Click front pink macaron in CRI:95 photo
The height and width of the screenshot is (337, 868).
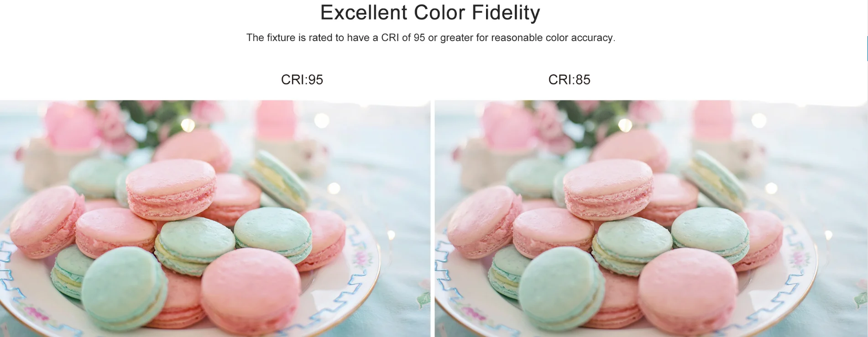tap(250, 292)
